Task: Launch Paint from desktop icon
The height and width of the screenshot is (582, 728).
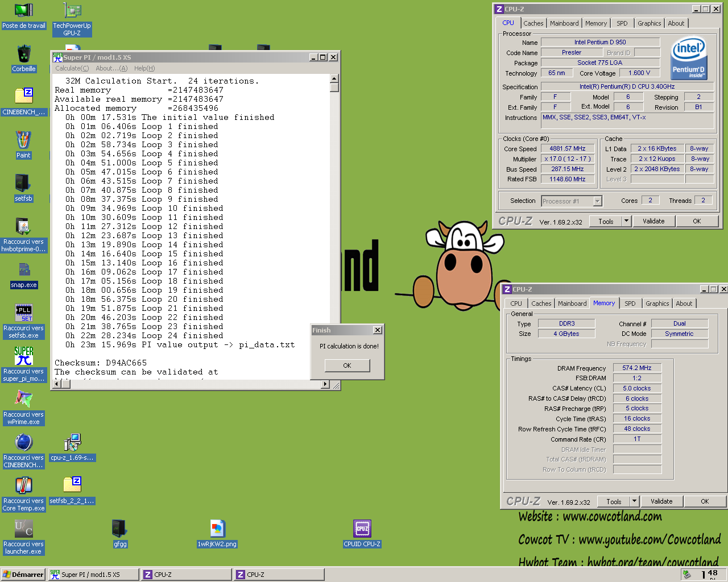Action: pos(23,145)
